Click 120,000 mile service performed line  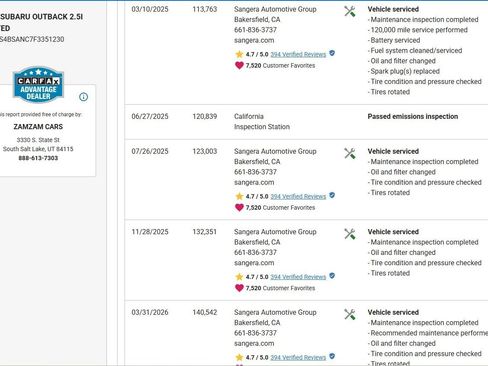[x=418, y=30]
